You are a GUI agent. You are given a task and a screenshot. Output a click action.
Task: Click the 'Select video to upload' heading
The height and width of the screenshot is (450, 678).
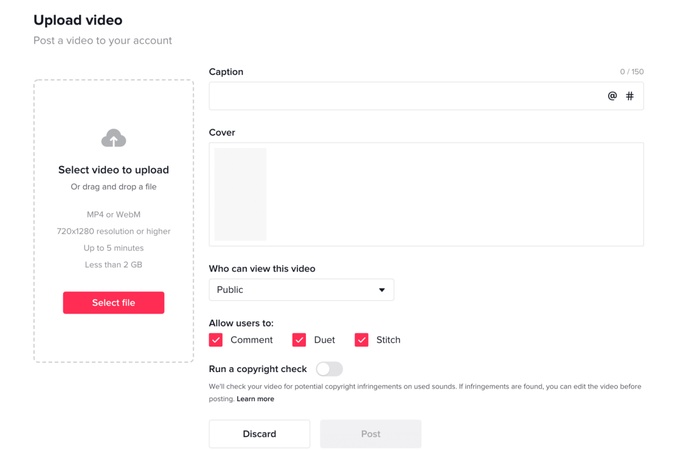tap(113, 170)
